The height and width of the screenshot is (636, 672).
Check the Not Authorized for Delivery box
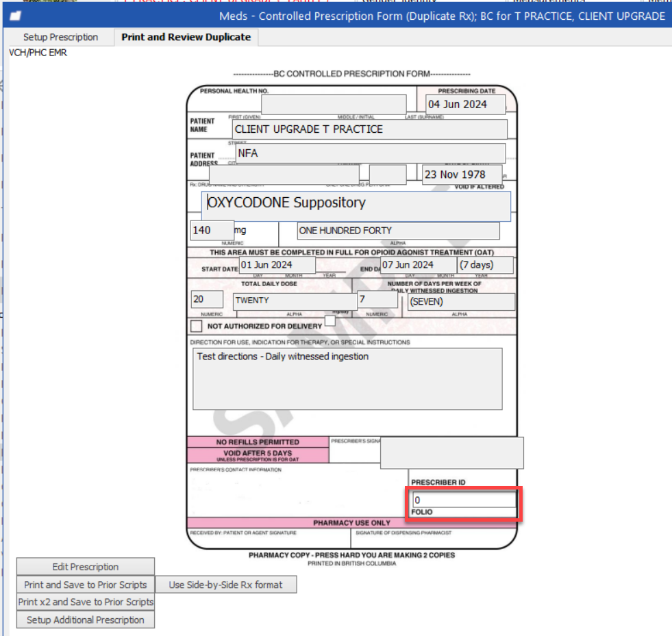tap(197, 327)
